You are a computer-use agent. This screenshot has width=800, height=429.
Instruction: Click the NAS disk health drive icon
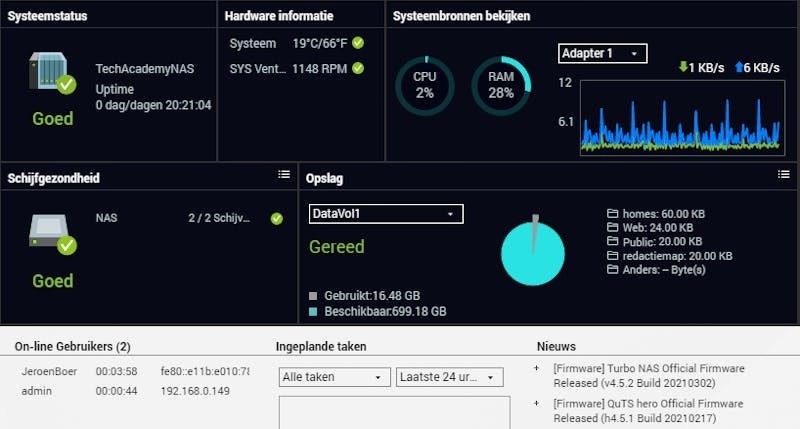pyautogui.click(x=53, y=234)
